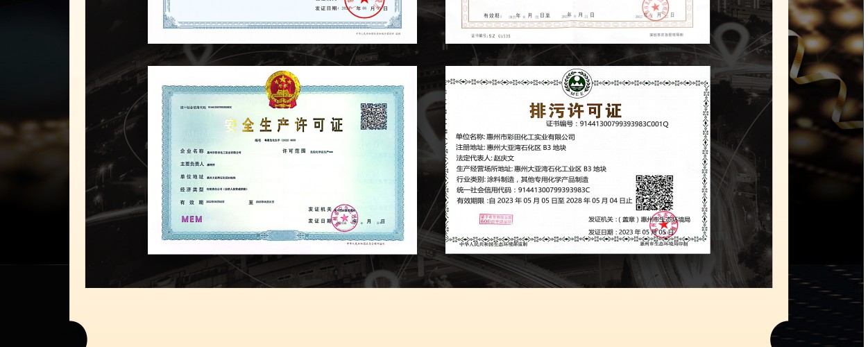Viewport: 868px width, 347px height.
Task: Click the 法定代表人 赵庆文 line
Action: (x=485, y=158)
